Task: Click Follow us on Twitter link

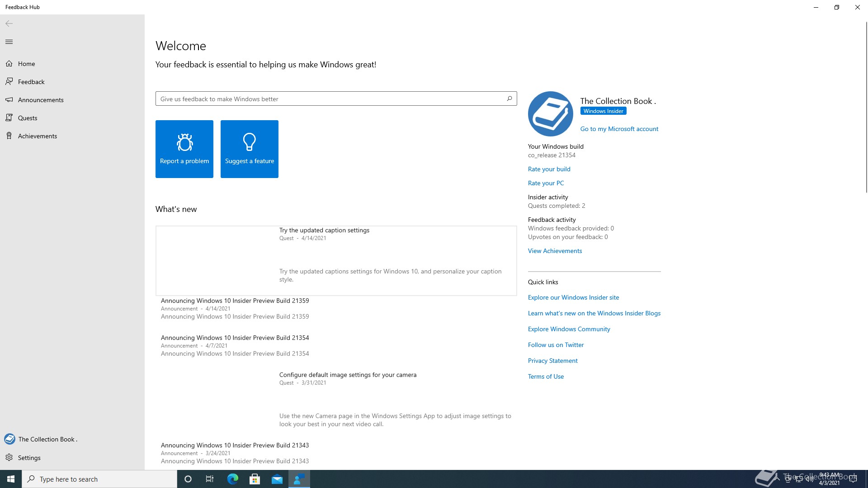Action: click(556, 345)
